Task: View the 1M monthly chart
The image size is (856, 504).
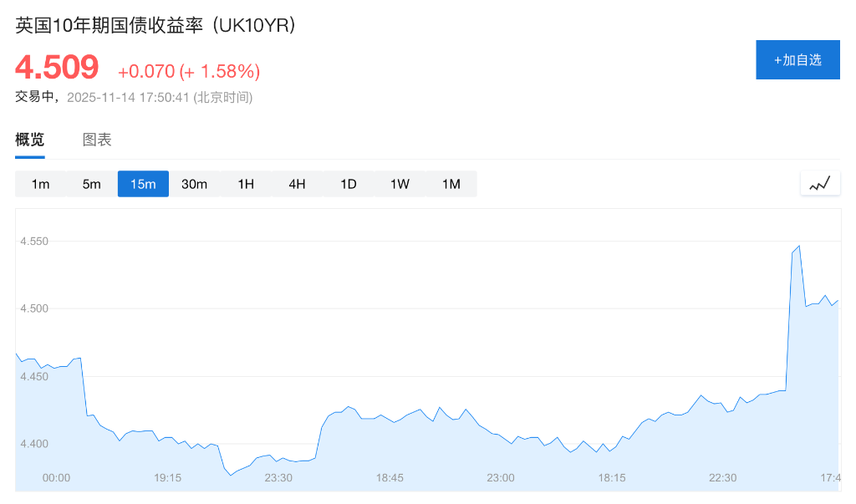Action: (451, 184)
